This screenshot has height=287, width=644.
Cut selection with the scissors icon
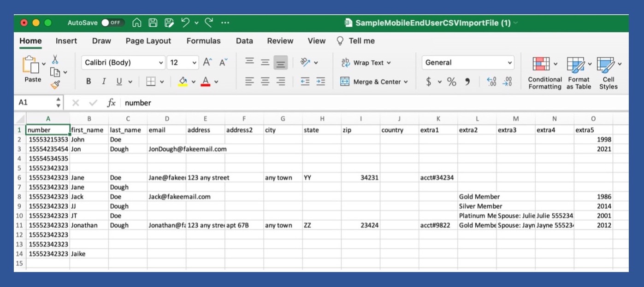click(x=55, y=59)
